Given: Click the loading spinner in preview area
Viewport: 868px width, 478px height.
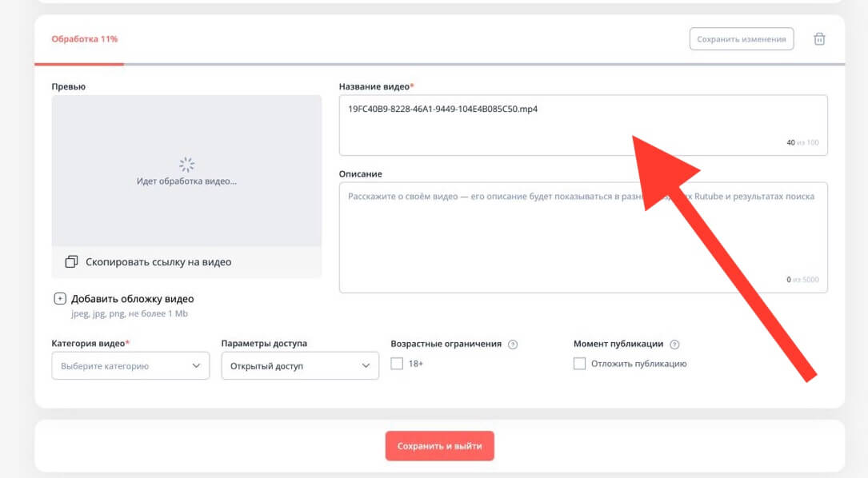Looking at the screenshot, I should (x=186, y=165).
